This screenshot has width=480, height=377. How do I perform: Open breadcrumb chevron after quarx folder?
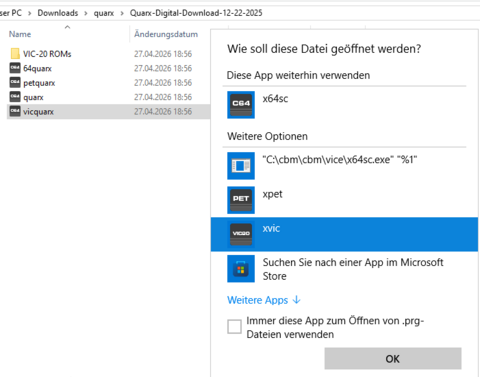(122, 13)
